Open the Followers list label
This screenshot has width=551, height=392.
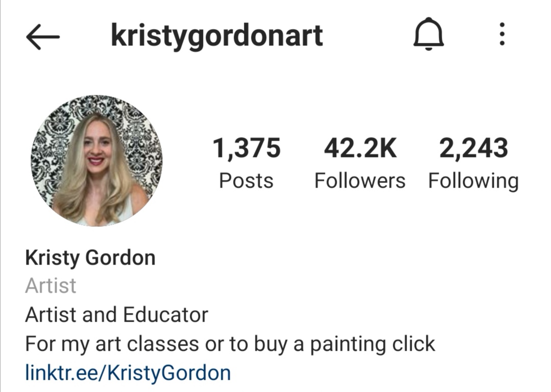(360, 181)
